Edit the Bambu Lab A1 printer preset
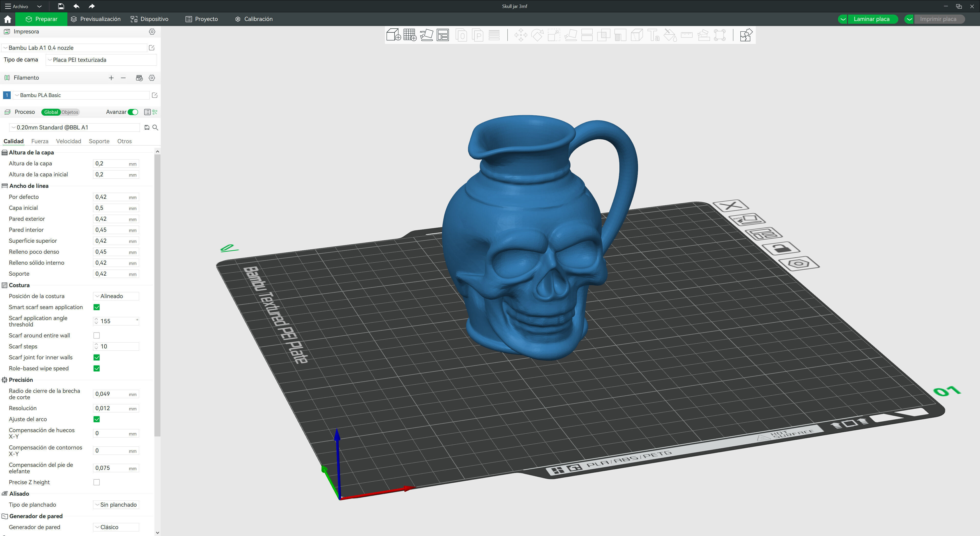The width and height of the screenshot is (980, 536). [151, 48]
